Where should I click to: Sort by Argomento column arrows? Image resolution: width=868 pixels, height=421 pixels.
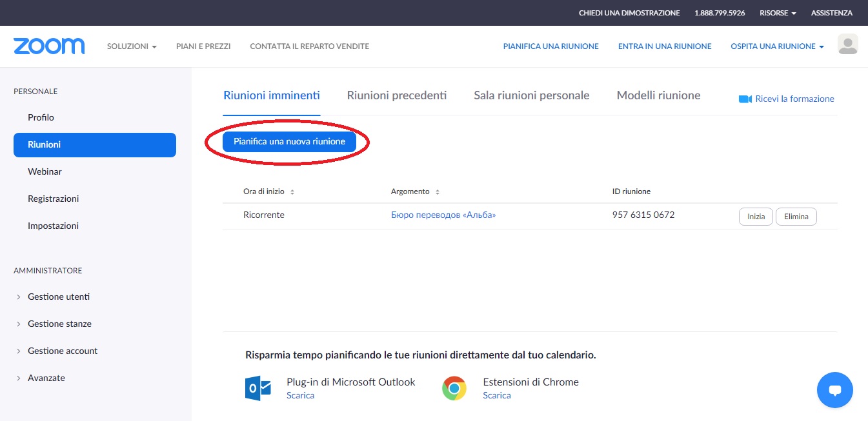(438, 192)
